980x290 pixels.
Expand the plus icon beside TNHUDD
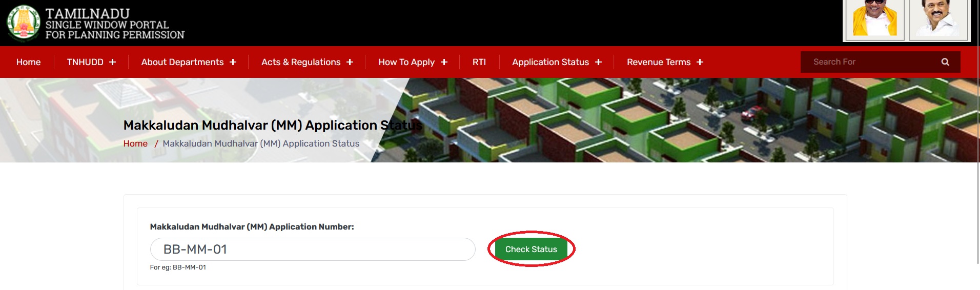(112, 62)
